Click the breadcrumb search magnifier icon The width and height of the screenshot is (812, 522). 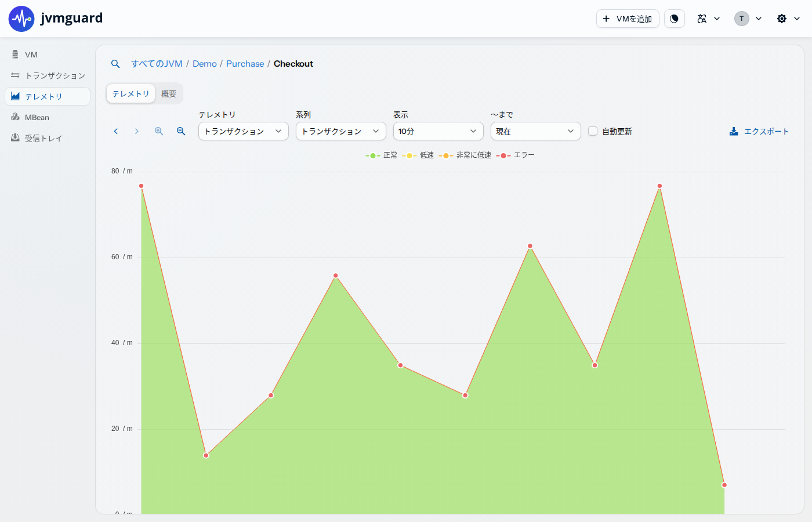(115, 64)
